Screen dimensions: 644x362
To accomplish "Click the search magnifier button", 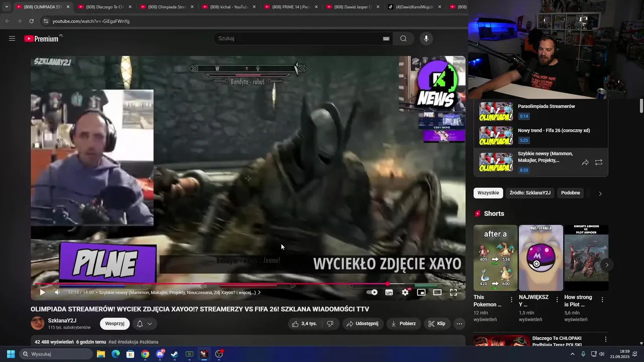I will (x=404, y=38).
